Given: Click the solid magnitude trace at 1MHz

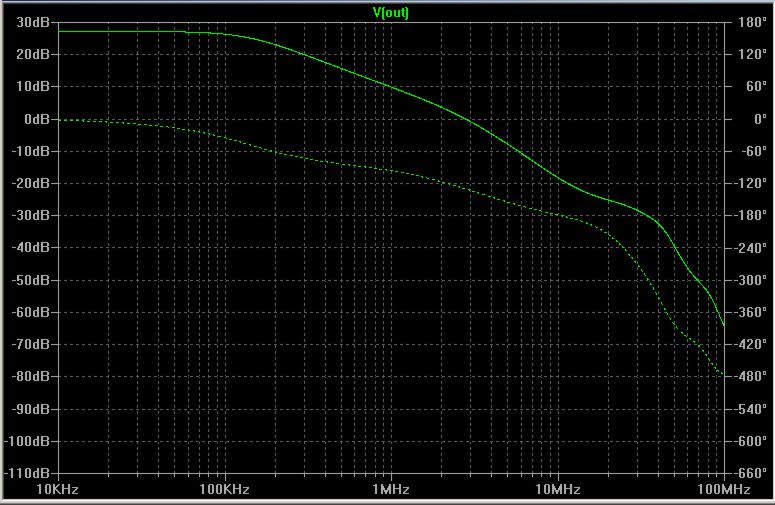Looking at the screenshot, I should click(391, 87).
